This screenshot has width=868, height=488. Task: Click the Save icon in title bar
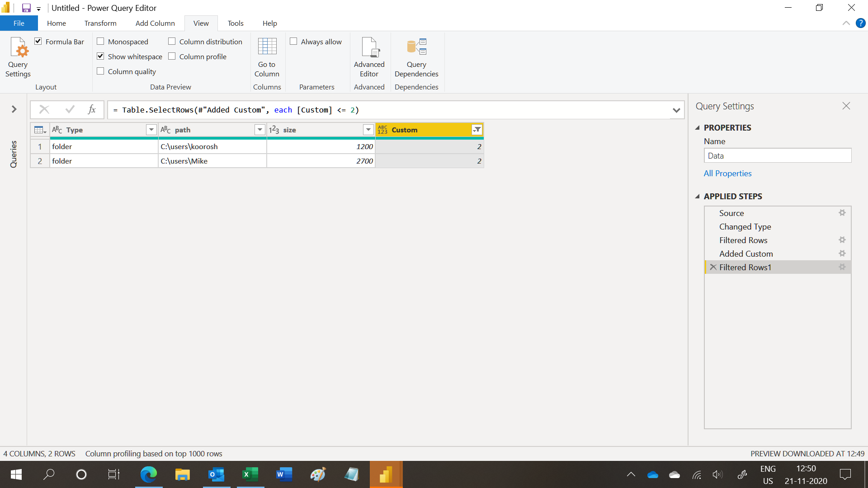tap(26, 8)
